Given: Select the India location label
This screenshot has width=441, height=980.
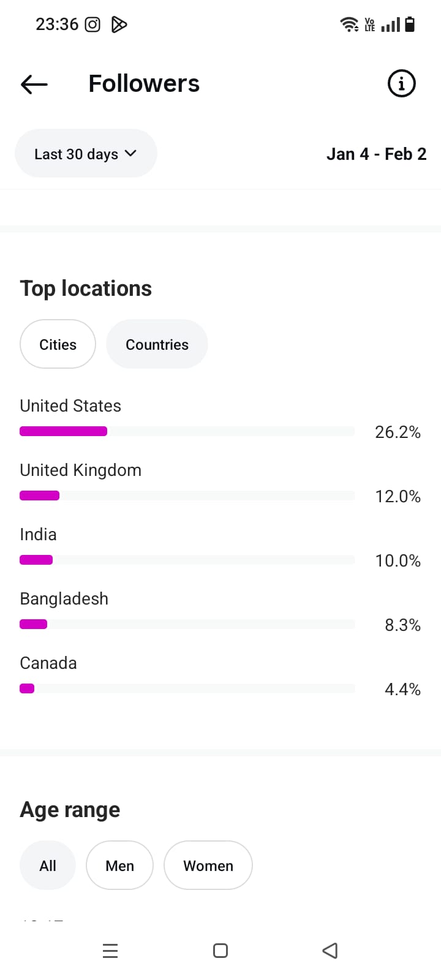Looking at the screenshot, I should pos(38,535).
